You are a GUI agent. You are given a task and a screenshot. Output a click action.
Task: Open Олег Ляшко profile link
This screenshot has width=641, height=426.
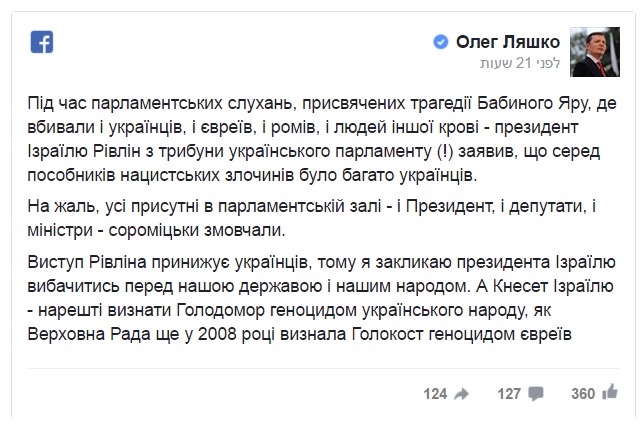(x=508, y=42)
